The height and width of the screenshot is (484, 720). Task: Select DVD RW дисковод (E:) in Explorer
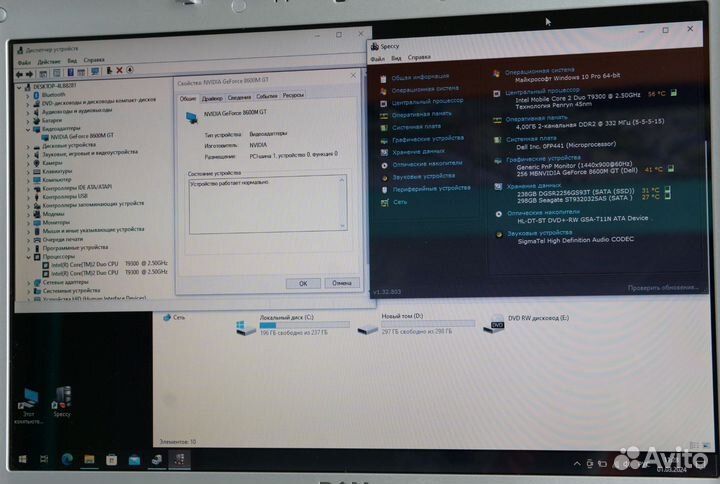(526, 324)
